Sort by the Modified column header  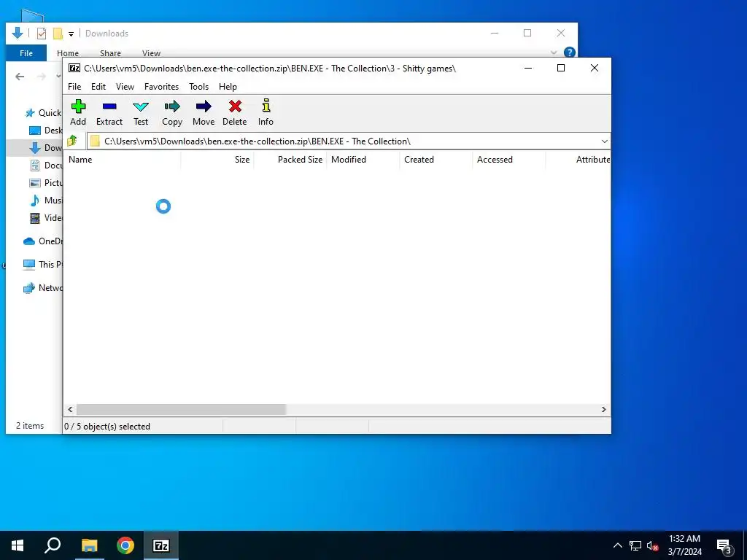coord(363,160)
